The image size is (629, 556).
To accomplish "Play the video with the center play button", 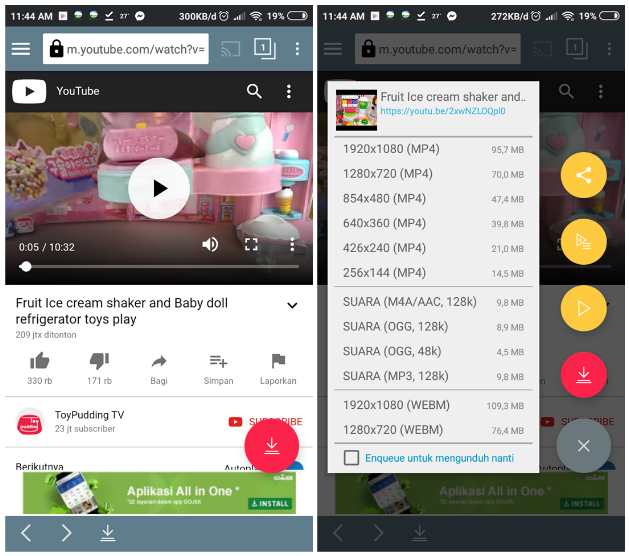I will pyautogui.click(x=159, y=189).
